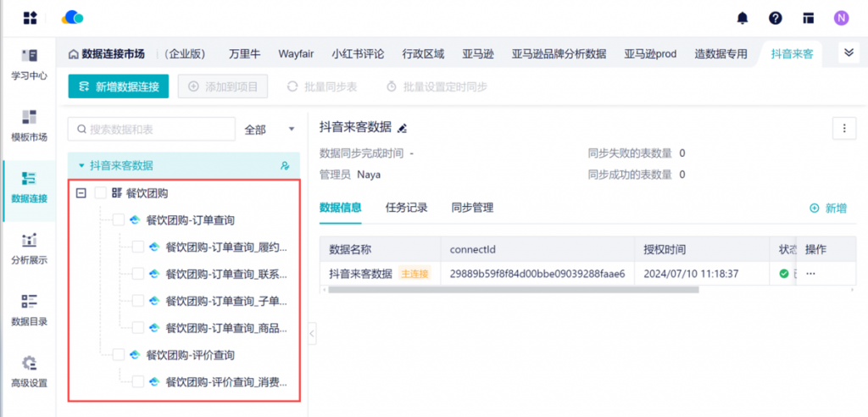Switch to the 小红书评论 tab
Viewport: 868px width, 417px height.
[x=359, y=53]
